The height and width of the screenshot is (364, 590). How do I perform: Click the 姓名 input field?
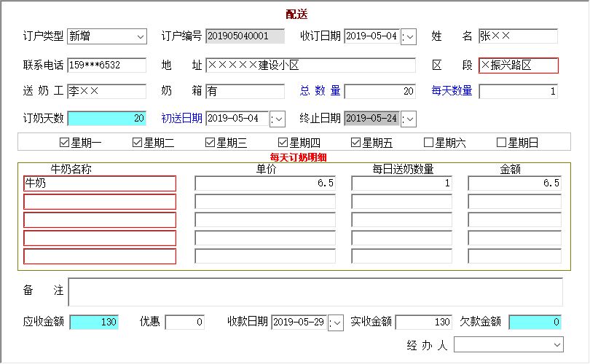(518, 36)
